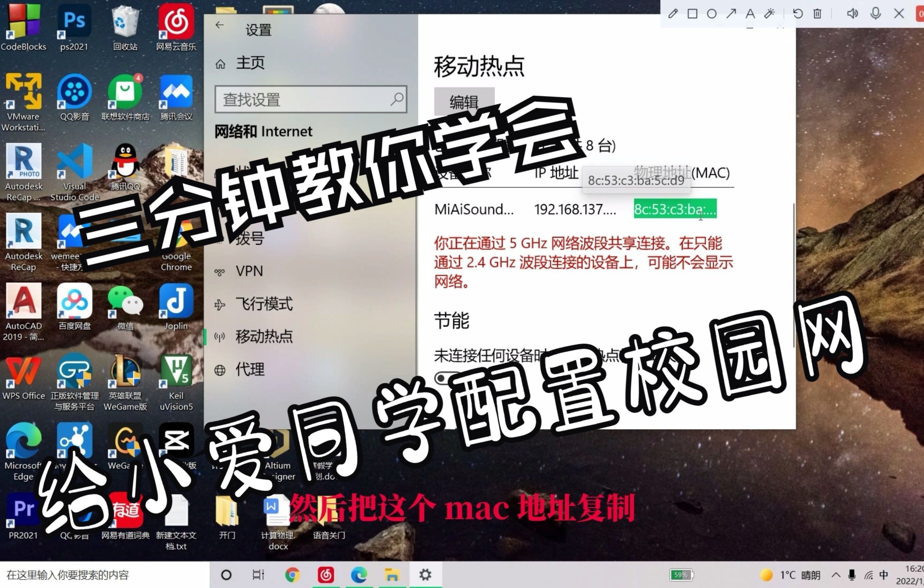
Task: Expand VPN settings section
Action: pos(248,270)
